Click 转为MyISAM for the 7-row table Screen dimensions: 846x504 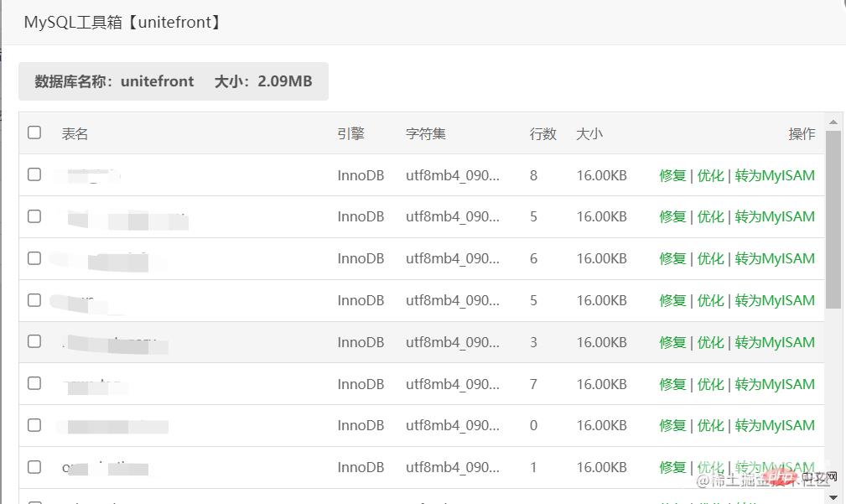[775, 384]
